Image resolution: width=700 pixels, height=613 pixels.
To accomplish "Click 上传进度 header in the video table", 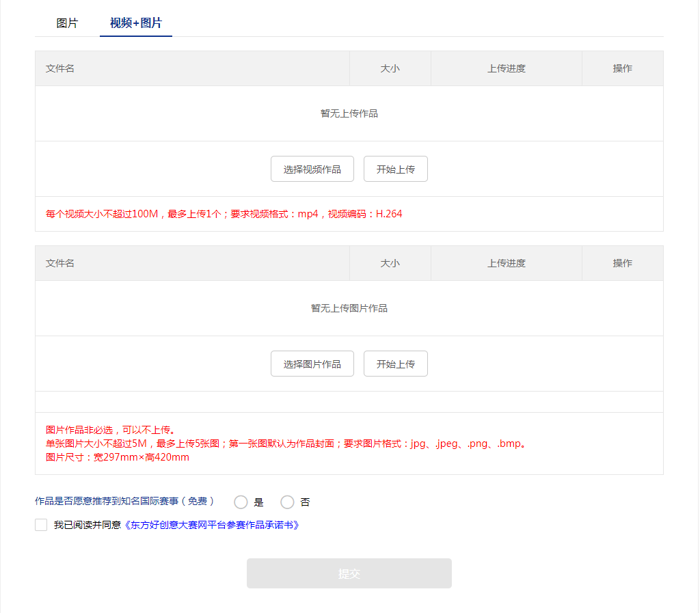I will point(507,68).
